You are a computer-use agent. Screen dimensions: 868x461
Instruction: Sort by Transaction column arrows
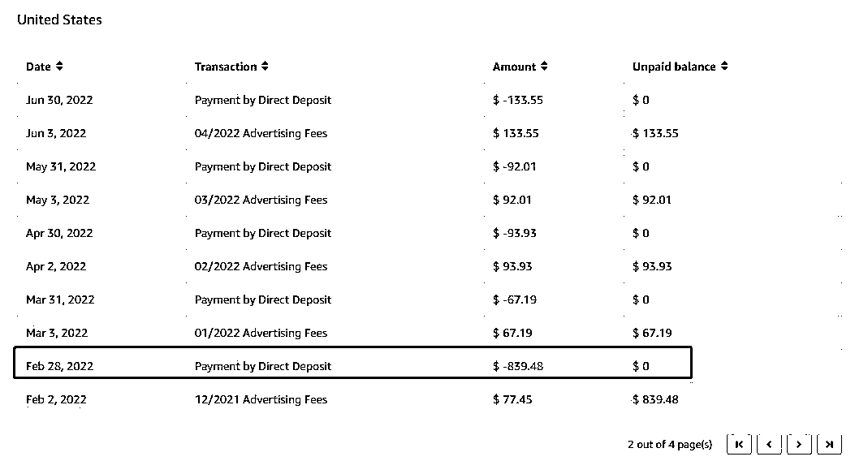coord(265,67)
